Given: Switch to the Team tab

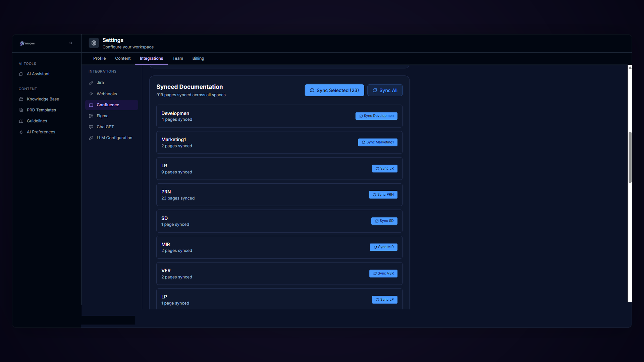Looking at the screenshot, I should tap(177, 58).
